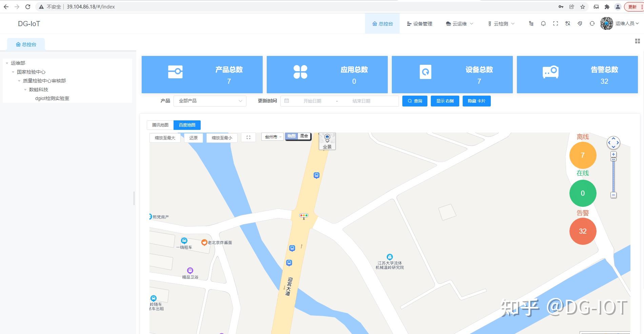The image size is (644, 334).
Task: Click the tag icon in the top toolbar
Action: click(580, 23)
